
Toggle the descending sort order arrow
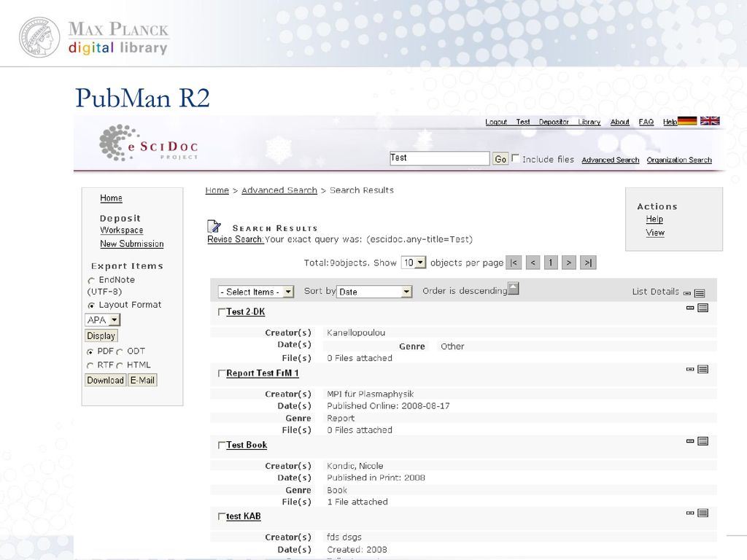click(513, 289)
